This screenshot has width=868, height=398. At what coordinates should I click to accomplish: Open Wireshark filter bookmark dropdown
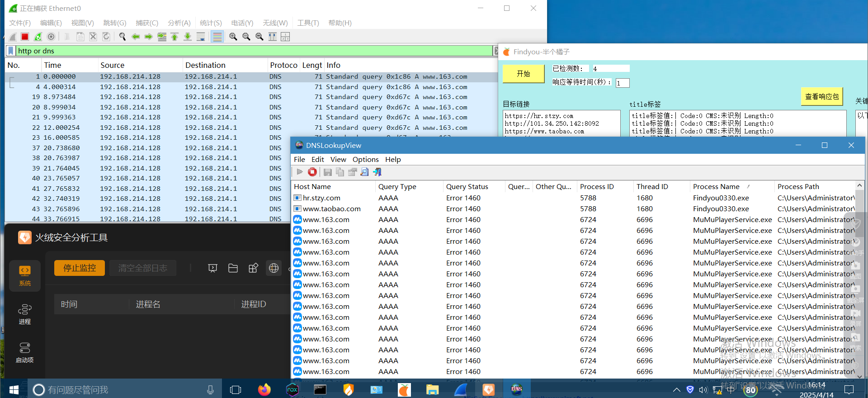click(x=11, y=51)
